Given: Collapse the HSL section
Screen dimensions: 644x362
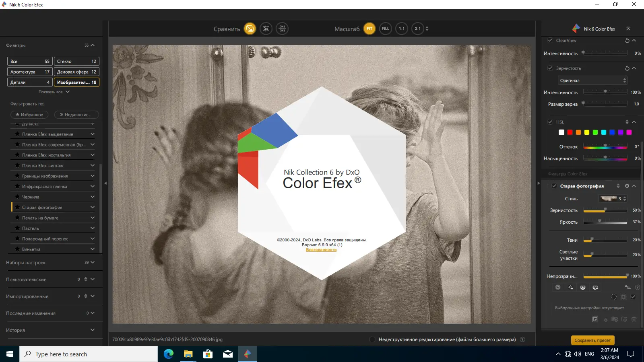Looking at the screenshot, I should click(x=634, y=122).
